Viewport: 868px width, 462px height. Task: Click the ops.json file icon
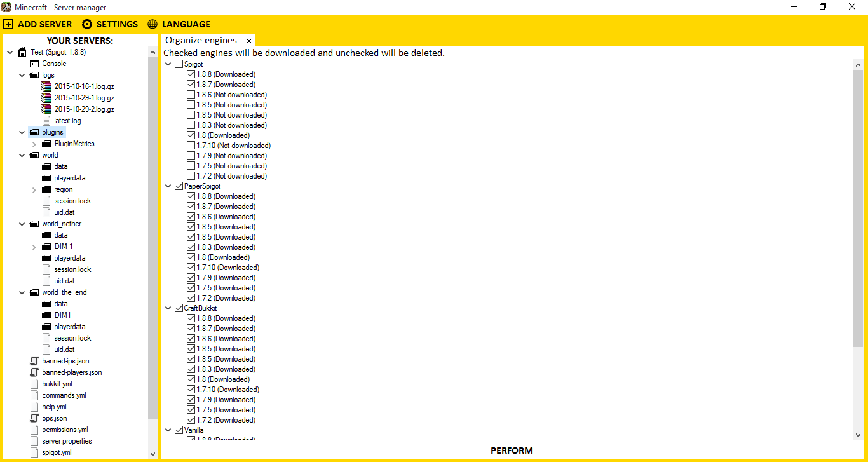[x=34, y=418]
